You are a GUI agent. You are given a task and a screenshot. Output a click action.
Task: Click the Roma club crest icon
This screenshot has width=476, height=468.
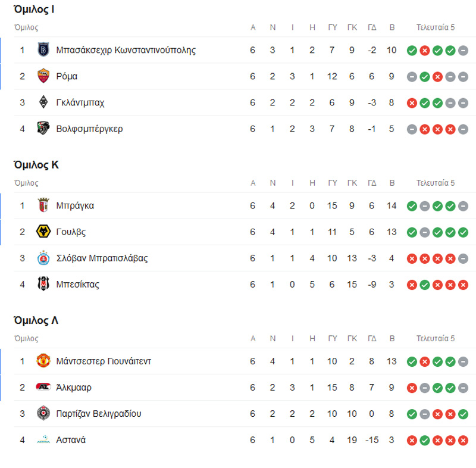coord(43,76)
